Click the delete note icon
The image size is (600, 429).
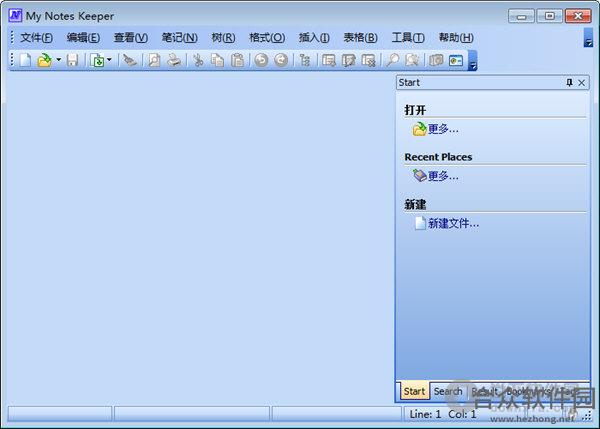368,60
